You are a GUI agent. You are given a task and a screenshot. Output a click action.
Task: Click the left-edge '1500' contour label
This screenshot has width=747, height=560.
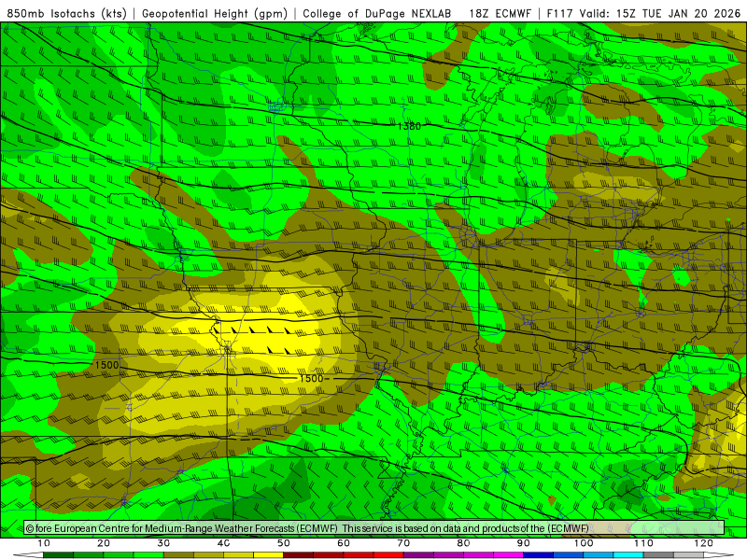tap(106, 365)
